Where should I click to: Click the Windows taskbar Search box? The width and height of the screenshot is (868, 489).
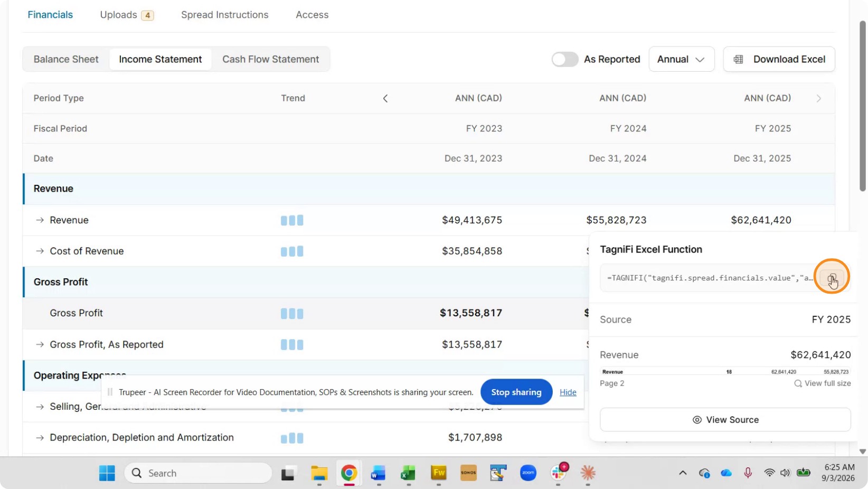pyautogui.click(x=198, y=473)
